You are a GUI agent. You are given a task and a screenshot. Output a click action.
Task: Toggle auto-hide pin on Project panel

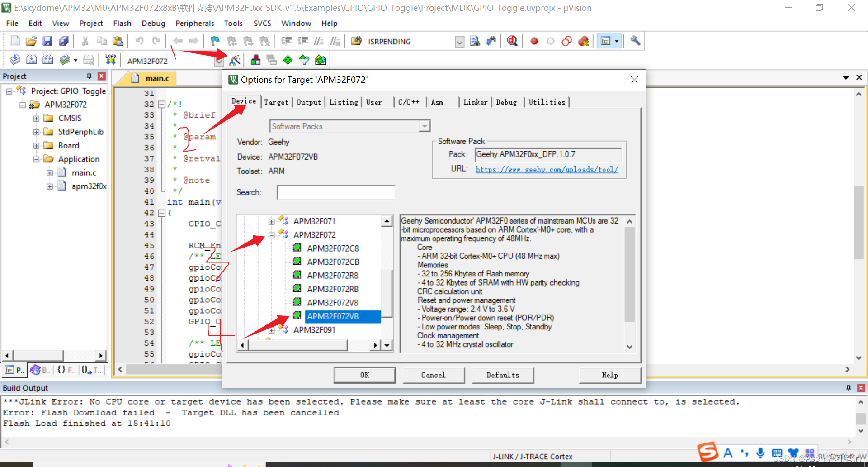pyautogui.click(x=89, y=76)
